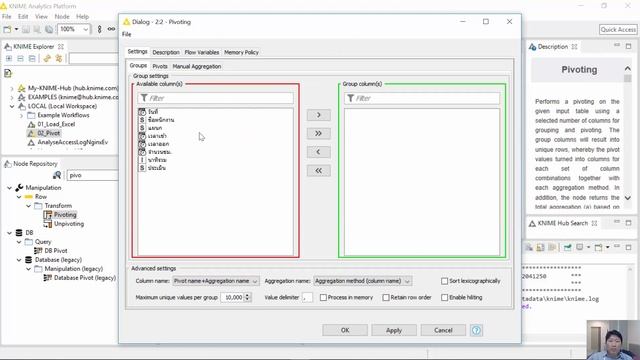The width and height of the screenshot is (640, 360).
Task: Select the DB Pivot node
Action: pyautogui.click(x=56, y=251)
